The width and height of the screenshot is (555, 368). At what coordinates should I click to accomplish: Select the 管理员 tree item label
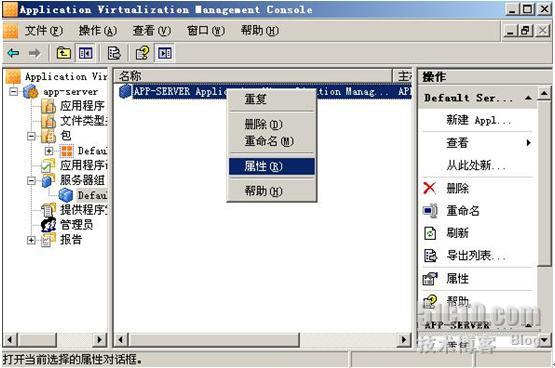click(77, 225)
